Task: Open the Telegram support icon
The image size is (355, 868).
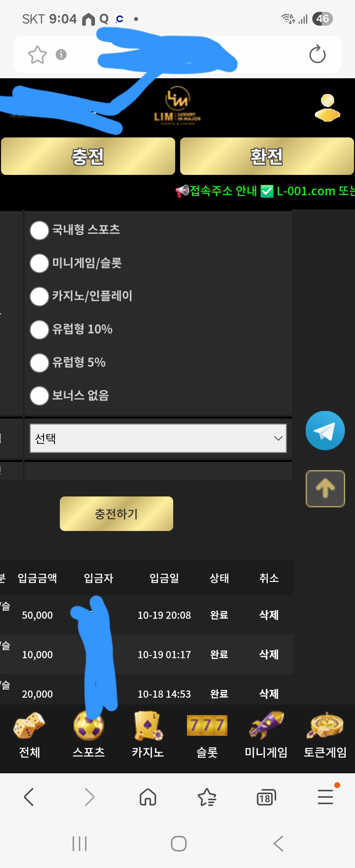Action: pyautogui.click(x=325, y=430)
